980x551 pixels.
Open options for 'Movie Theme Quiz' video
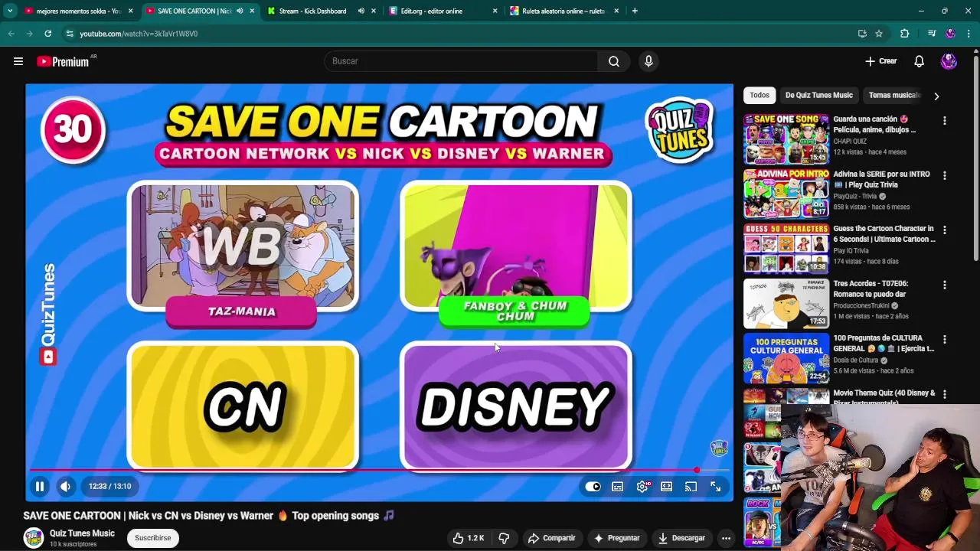[944, 394]
